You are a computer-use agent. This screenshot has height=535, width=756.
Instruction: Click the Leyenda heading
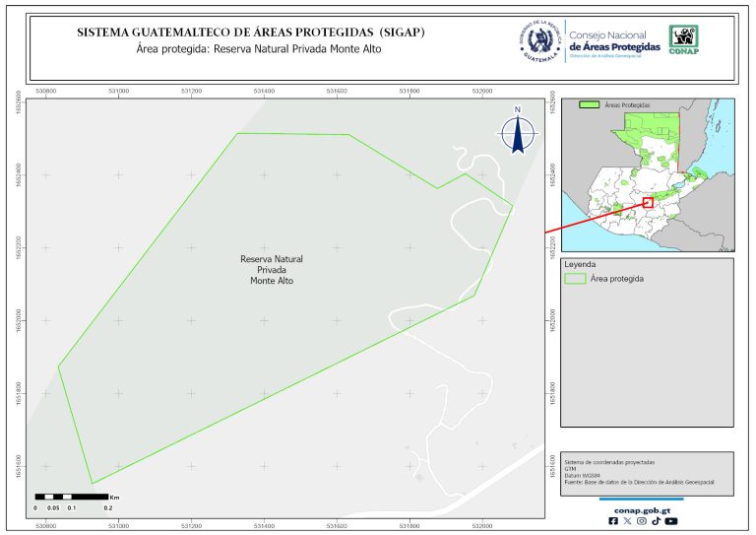point(579,264)
